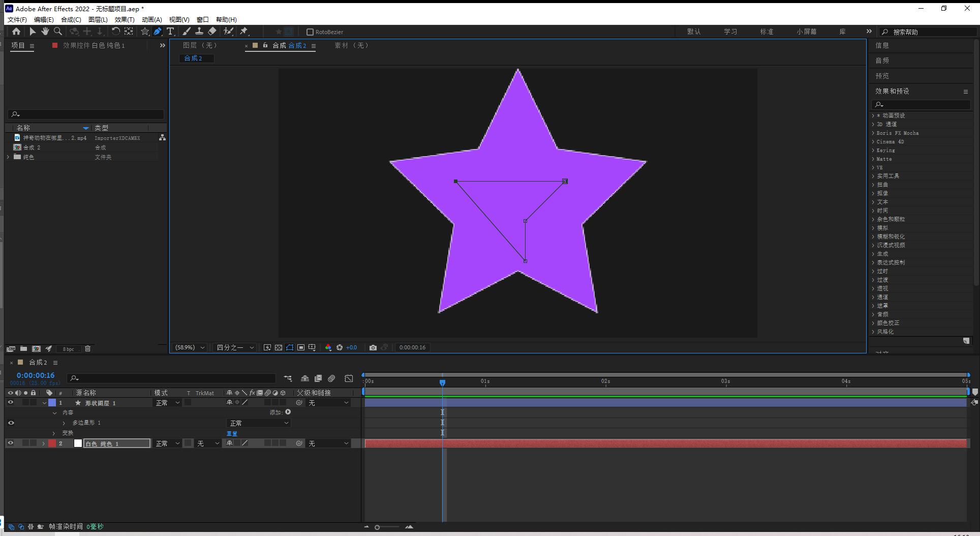Click the 标准 workspace button
Image resolution: width=980 pixels, height=536 pixels.
tap(767, 32)
